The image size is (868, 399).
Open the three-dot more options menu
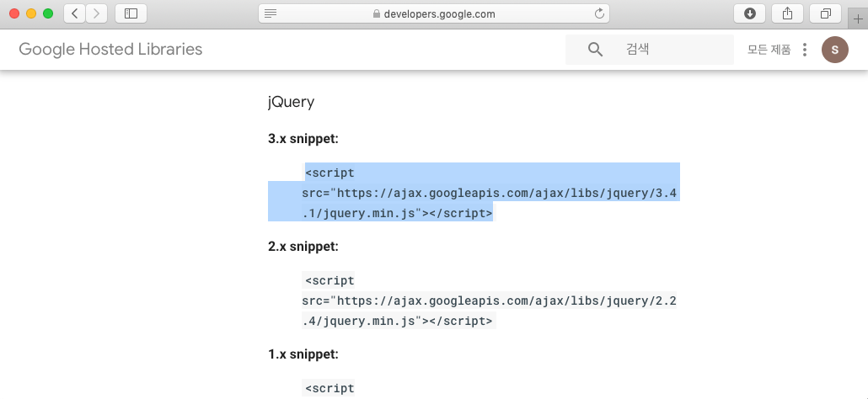pos(805,50)
